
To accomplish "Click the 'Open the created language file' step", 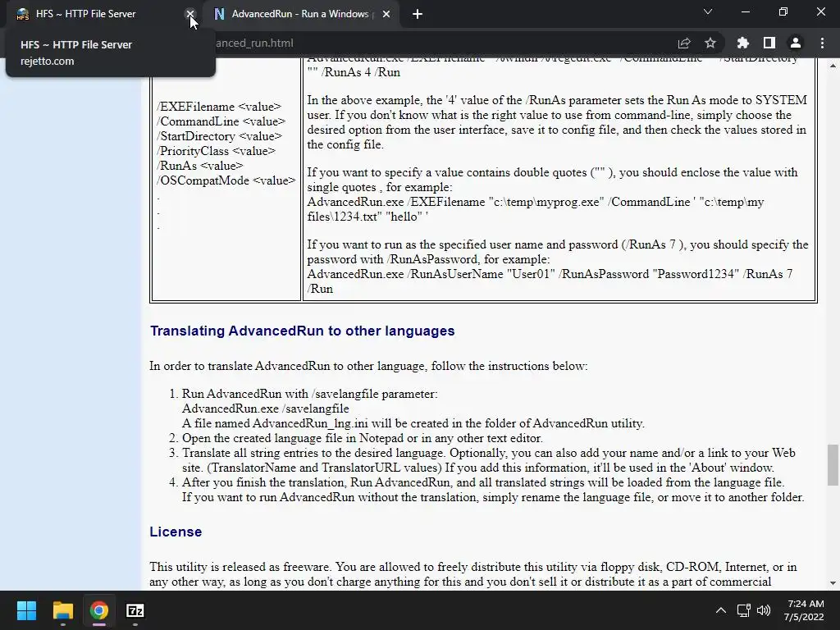I will point(362,438).
